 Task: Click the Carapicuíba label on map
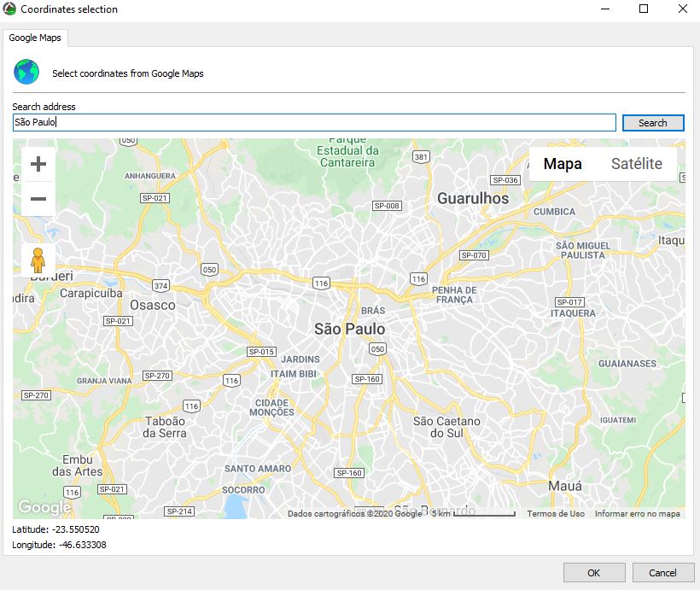coord(91,293)
